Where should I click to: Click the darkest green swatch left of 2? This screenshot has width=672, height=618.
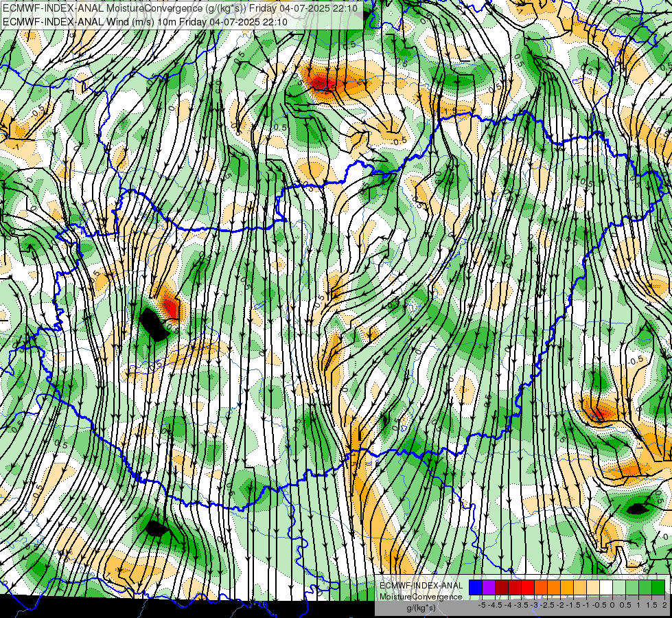pos(658,588)
